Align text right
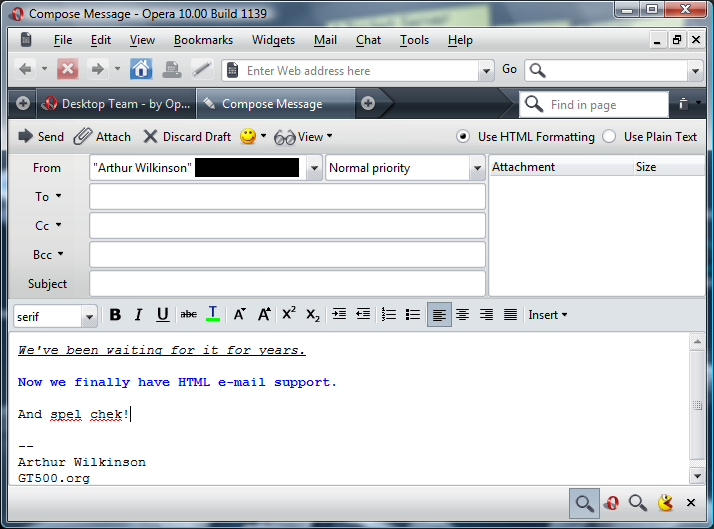 (486, 315)
